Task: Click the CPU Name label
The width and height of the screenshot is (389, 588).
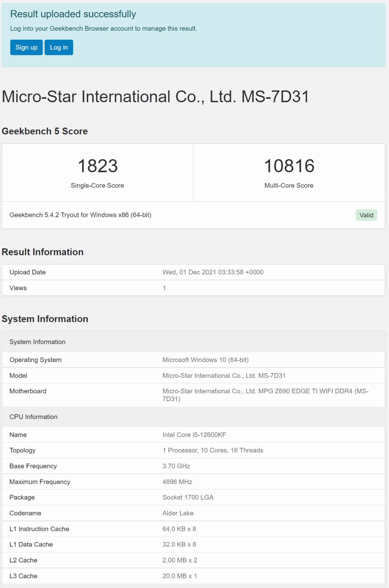Action: click(x=18, y=435)
